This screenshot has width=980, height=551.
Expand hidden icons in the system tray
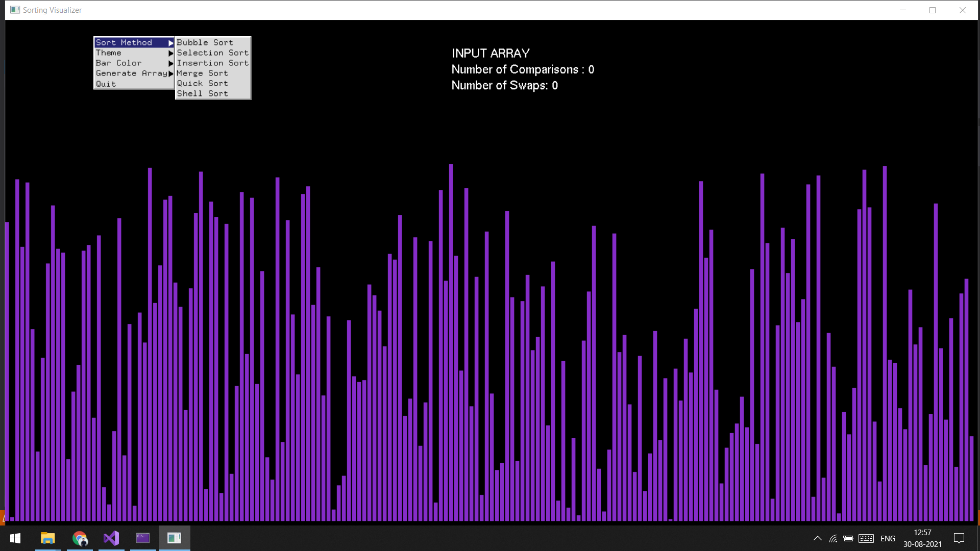coord(817,538)
